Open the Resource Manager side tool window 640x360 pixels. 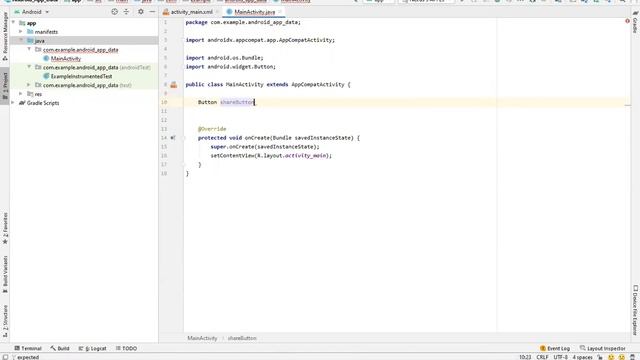click(5, 36)
